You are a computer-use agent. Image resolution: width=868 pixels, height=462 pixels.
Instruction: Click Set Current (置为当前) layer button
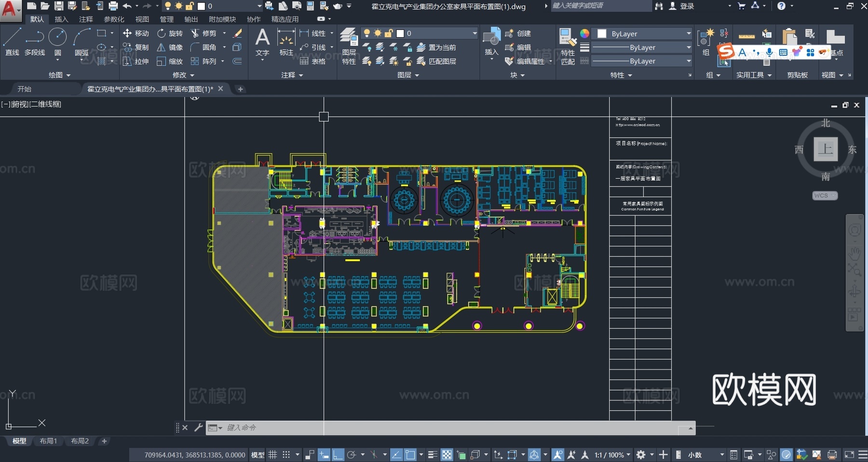pos(436,47)
